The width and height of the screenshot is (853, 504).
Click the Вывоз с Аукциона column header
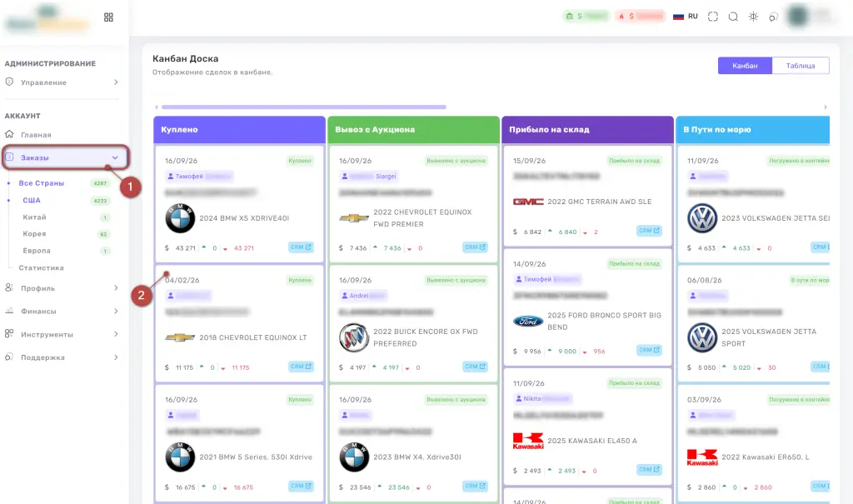(413, 129)
